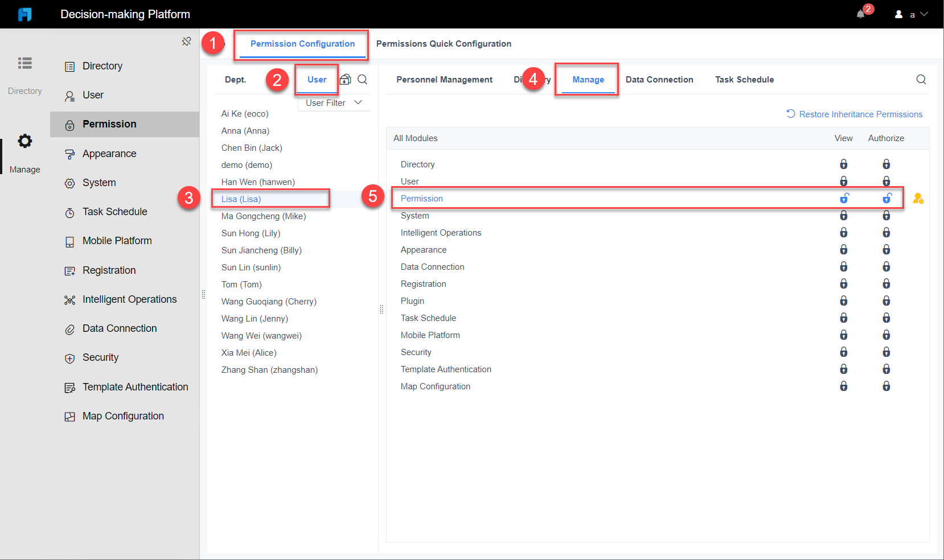Open the user search magnifier beside the User tab
Screen dimensions: 944x560
pos(363,80)
